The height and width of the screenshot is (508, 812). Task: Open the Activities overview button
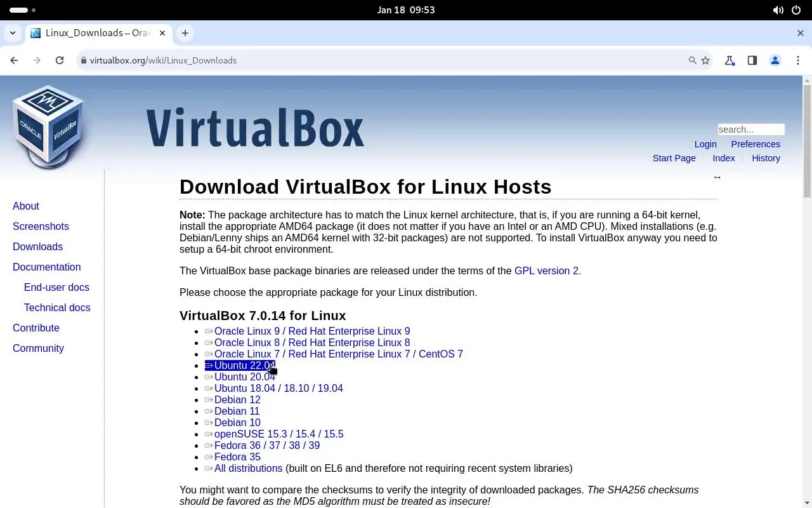click(x=23, y=10)
